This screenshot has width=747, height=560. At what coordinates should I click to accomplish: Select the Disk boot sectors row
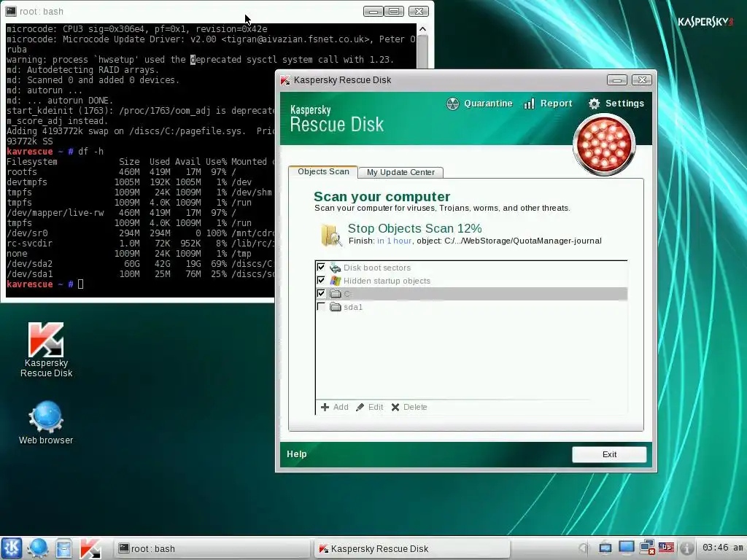coord(471,268)
